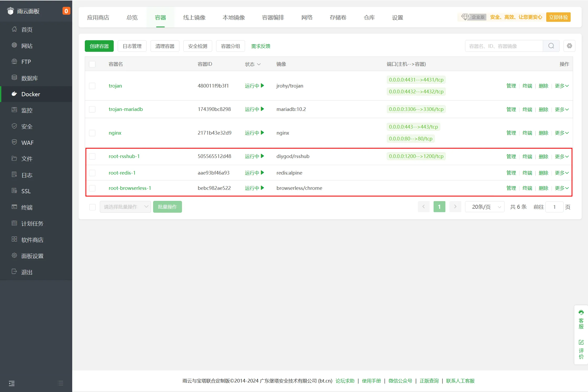Click the 客服 headset icon
The height and width of the screenshot is (392, 588).
coord(581,312)
